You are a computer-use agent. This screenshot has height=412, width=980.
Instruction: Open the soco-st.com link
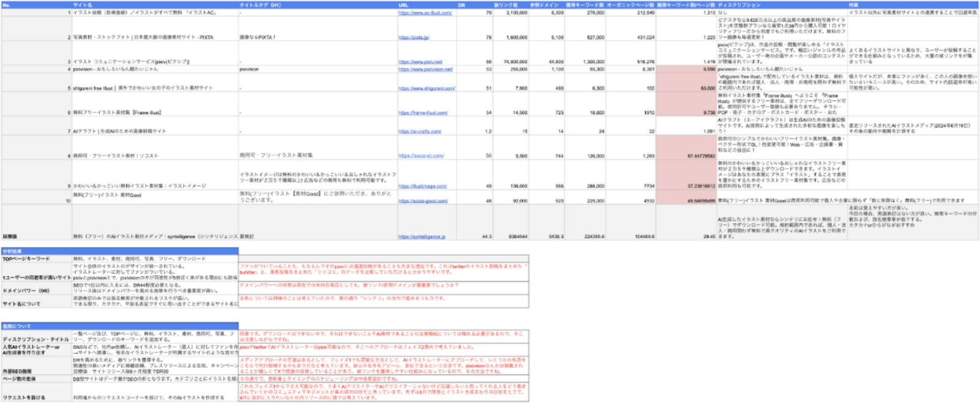(421, 156)
